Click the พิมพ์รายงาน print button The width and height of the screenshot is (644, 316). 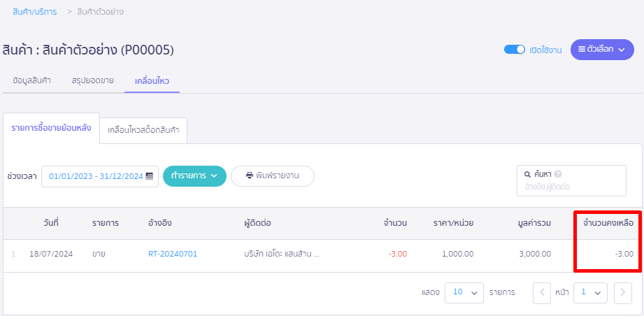coord(273,176)
